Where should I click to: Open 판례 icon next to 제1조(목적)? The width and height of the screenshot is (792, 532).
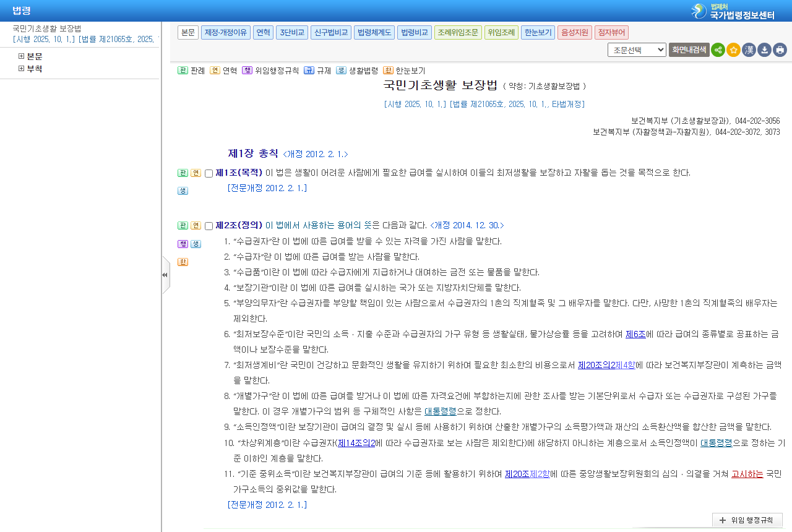point(183,173)
